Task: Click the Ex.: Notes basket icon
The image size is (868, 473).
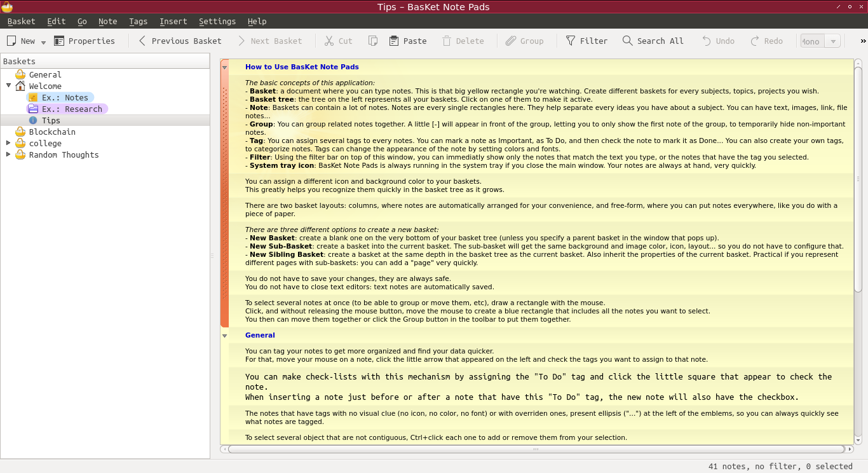Action: 33,97
